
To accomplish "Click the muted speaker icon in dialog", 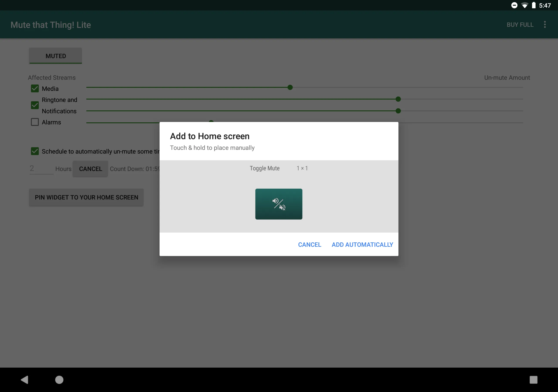I will point(279,204).
